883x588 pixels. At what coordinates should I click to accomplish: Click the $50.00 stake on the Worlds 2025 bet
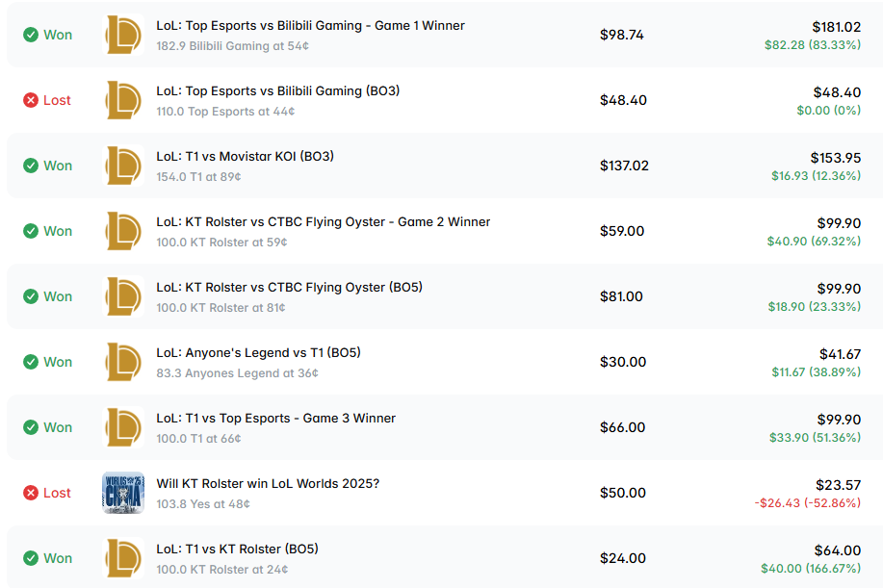(x=622, y=493)
